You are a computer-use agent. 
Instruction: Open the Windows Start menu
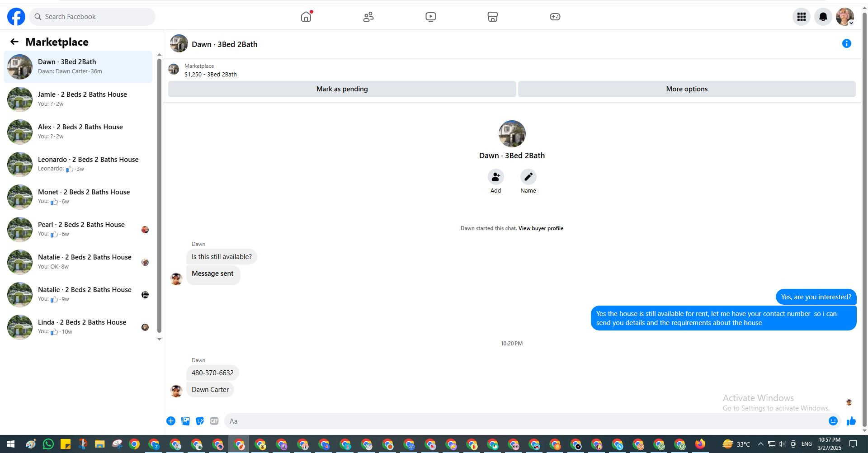click(10, 444)
